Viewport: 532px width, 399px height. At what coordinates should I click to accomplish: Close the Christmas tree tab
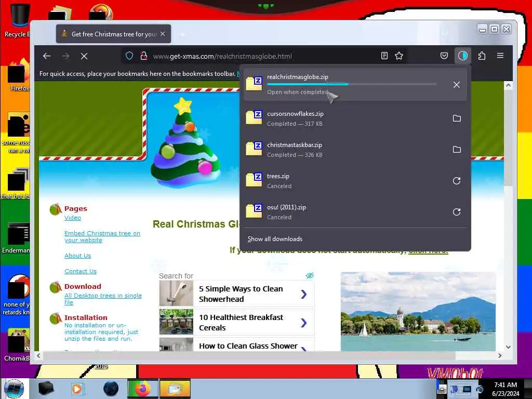(x=163, y=34)
